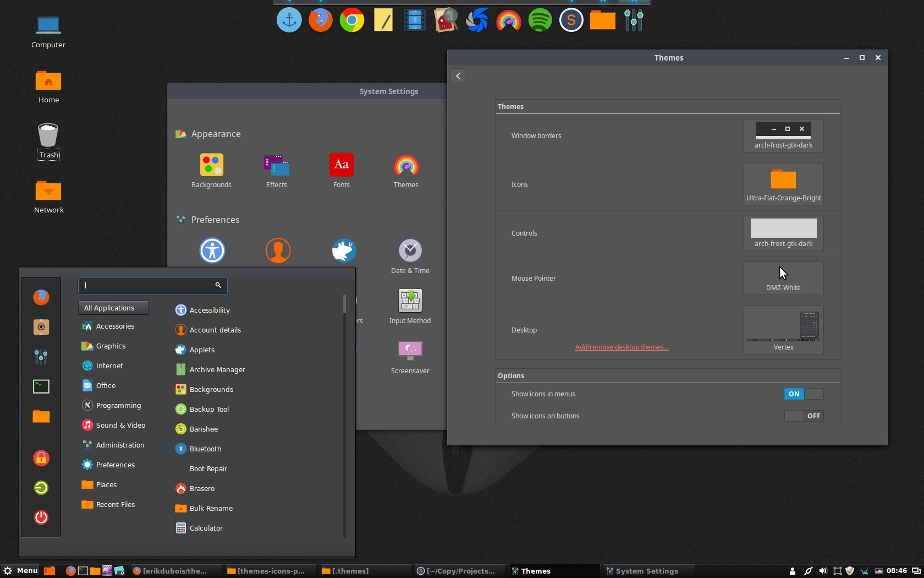Launch Chrome from the top dock
Screen dimensions: 924x578
coord(352,21)
